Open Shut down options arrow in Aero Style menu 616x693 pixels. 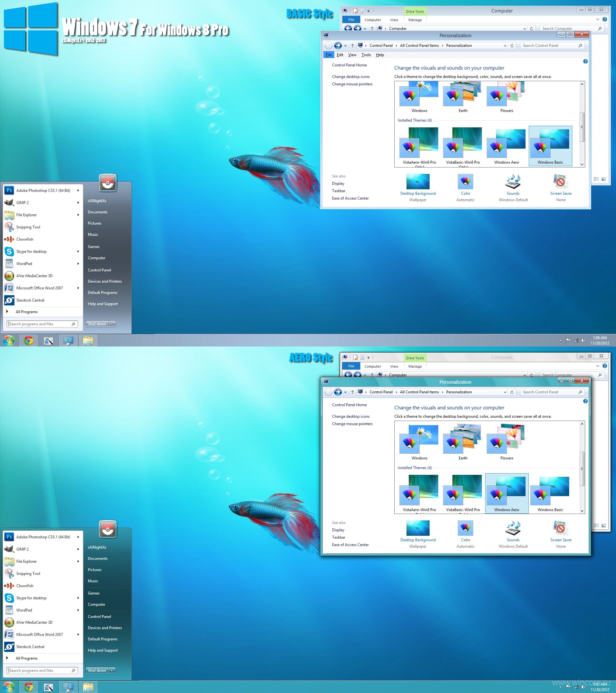pyautogui.click(x=112, y=671)
